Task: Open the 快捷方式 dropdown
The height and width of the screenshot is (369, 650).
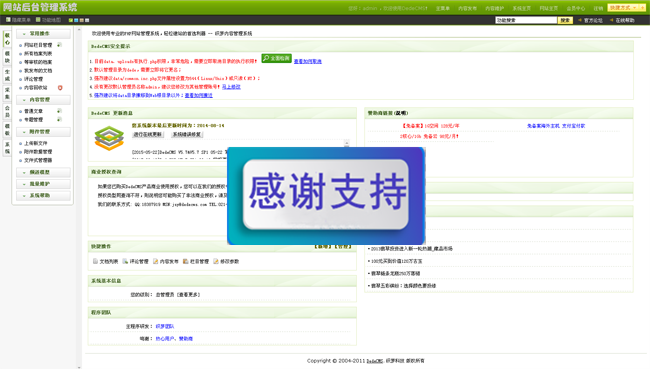Action: (623, 7)
